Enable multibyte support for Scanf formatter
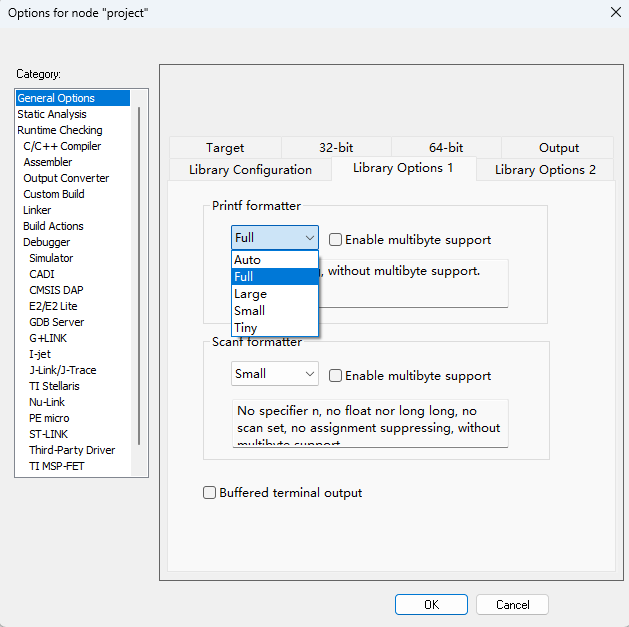 pyautogui.click(x=336, y=376)
